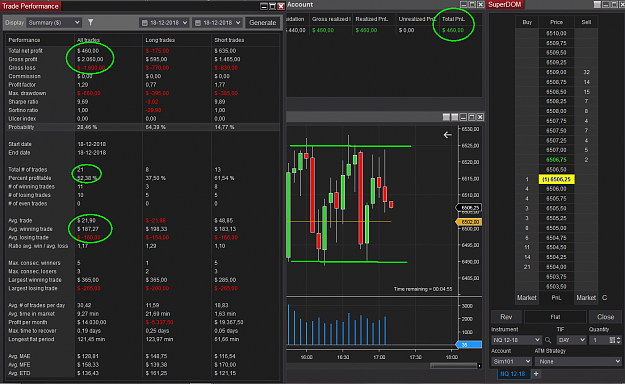Select the Sharpe ratio row
625x384 pixels.
142,102
